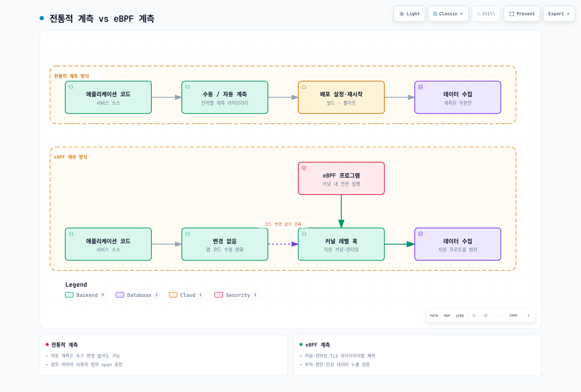
Task: Click the search magnifier icon in the zoom toolbar
Action: tap(474, 316)
